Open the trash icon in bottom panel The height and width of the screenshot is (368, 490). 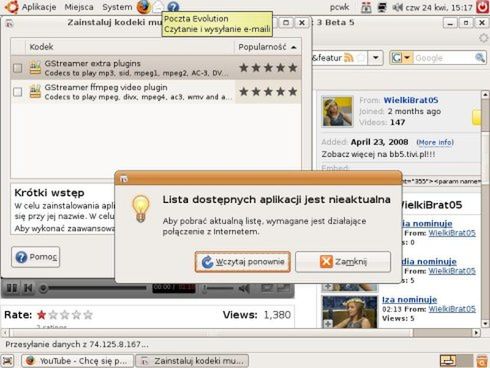(482, 361)
